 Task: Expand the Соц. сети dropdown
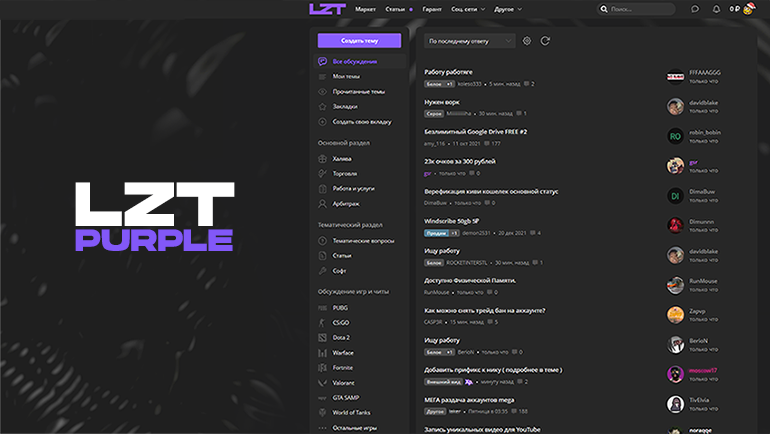coord(468,9)
